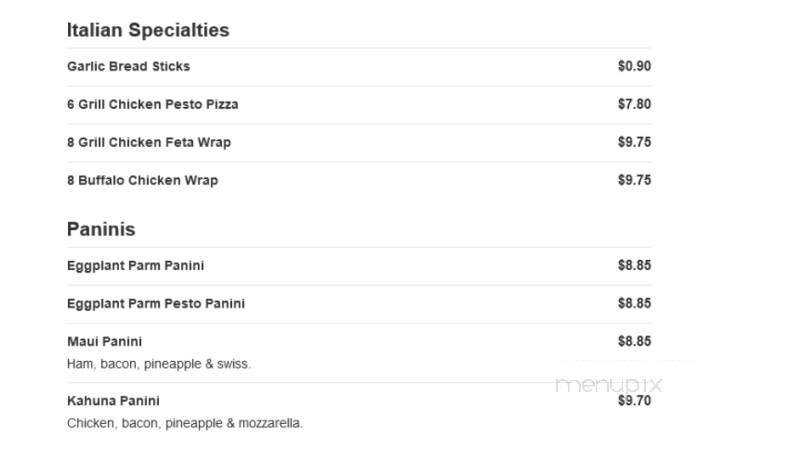
Task: Select 6 Grill Chicken Pesto Pizza
Action: pyautogui.click(x=152, y=104)
